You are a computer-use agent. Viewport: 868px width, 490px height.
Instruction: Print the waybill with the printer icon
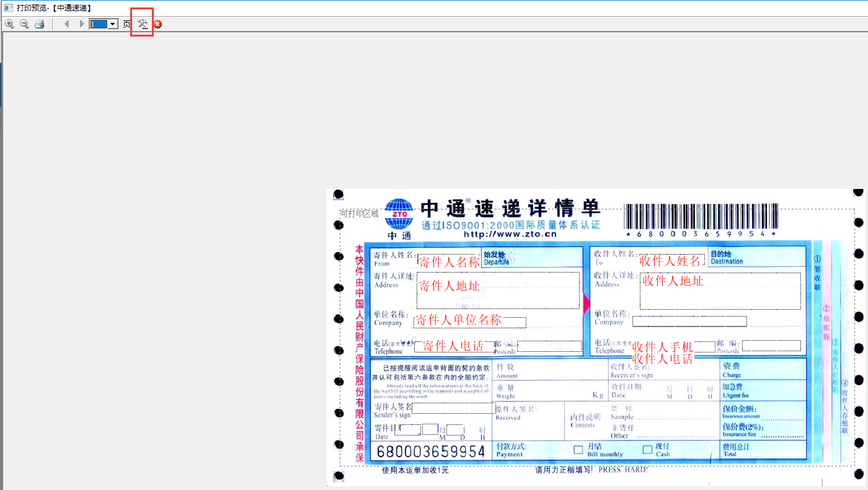point(39,24)
